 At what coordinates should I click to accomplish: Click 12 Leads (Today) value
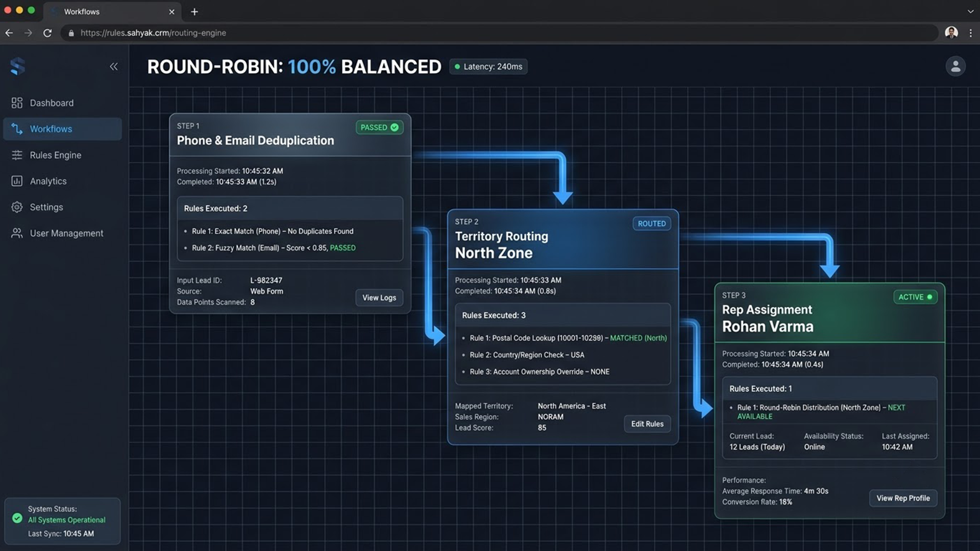pos(757,447)
